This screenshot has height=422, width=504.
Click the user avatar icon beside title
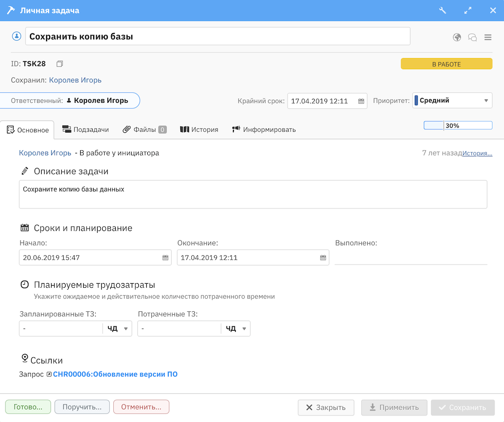(17, 36)
